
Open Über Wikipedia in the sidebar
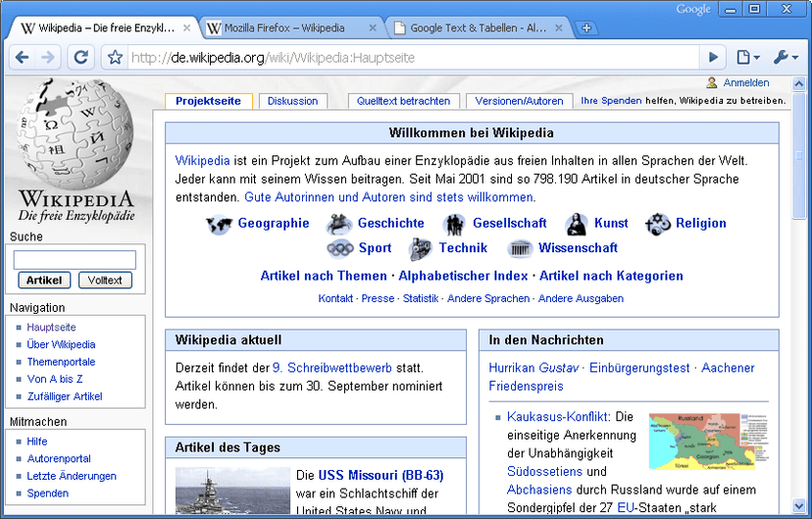coord(61,344)
